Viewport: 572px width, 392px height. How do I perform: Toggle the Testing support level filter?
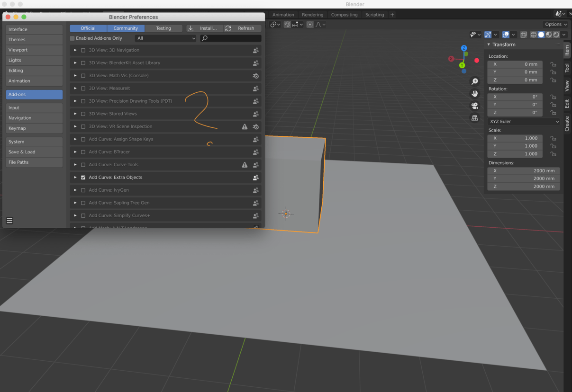[x=163, y=28]
